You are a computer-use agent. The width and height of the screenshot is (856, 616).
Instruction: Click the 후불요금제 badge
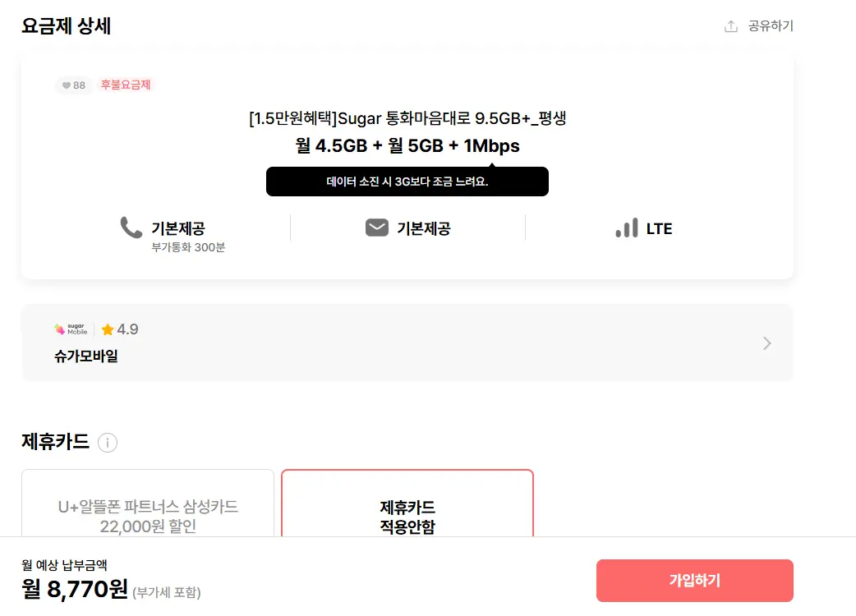pos(126,85)
